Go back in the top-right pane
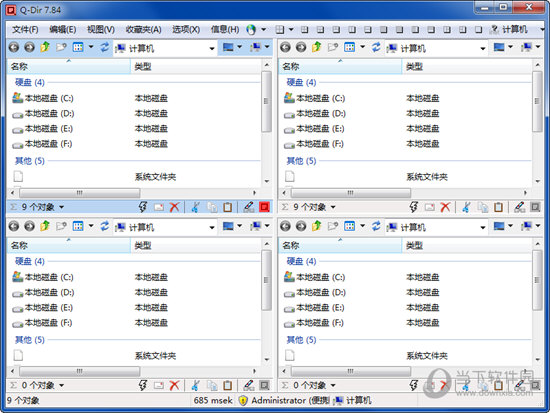The width and height of the screenshot is (550, 413). point(286,47)
